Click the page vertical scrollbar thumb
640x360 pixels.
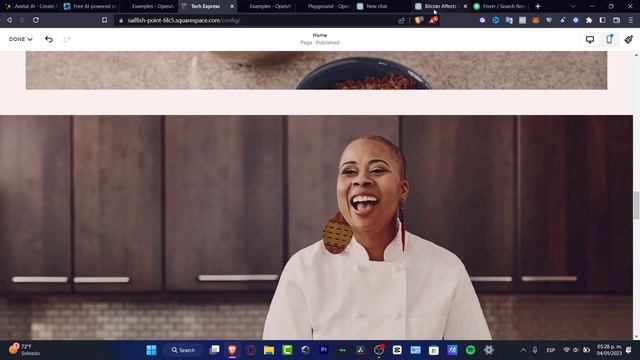pyautogui.click(x=636, y=205)
